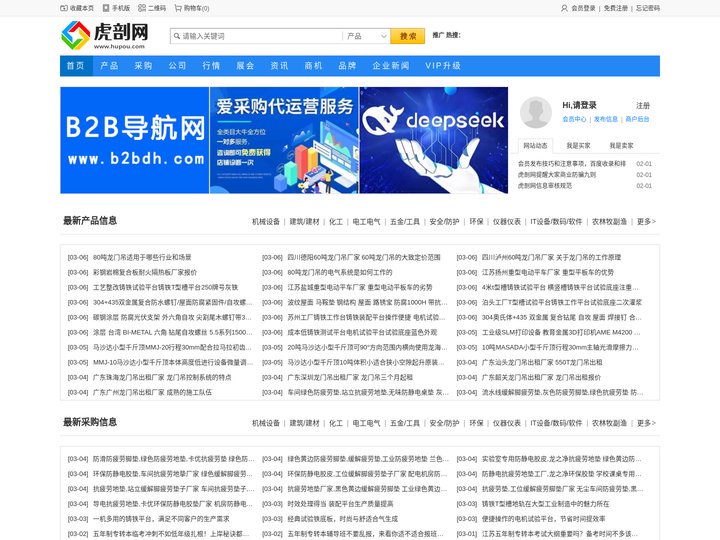Viewport: 720px width, 540px height.
Task: Click the QR code icon
Action: [x=142, y=8]
